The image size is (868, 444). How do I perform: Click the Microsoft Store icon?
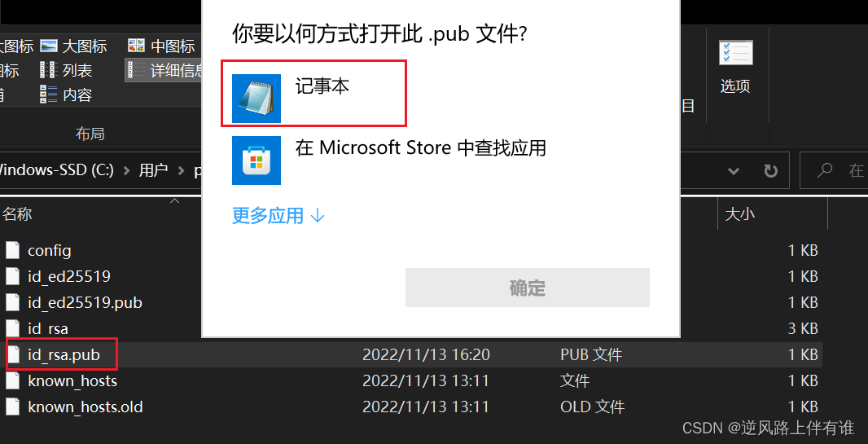click(x=256, y=160)
